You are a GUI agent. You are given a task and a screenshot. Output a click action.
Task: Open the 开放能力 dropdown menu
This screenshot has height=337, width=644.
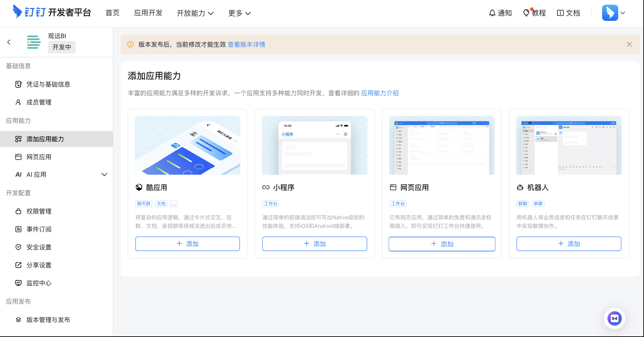coord(195,13)
